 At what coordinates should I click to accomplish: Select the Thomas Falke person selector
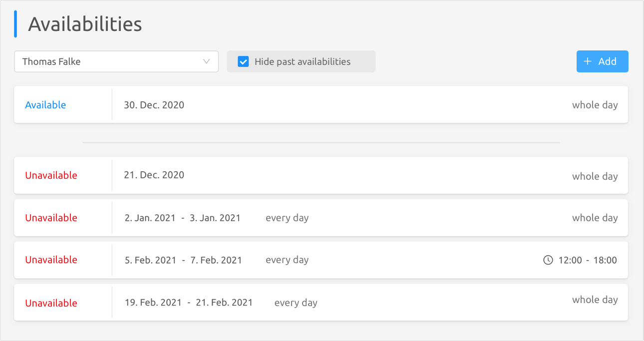click(x=110, y=62)
